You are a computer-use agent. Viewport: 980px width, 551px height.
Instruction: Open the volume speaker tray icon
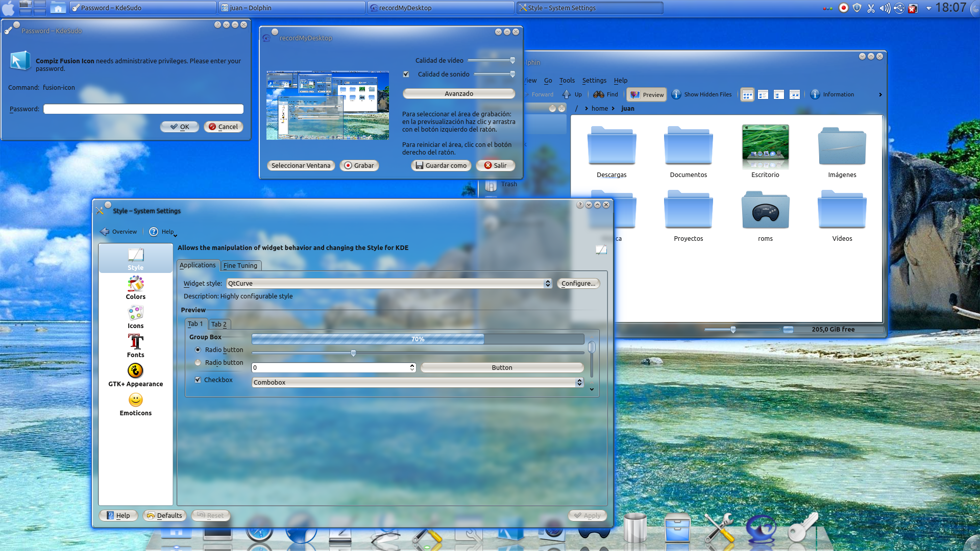885,8
